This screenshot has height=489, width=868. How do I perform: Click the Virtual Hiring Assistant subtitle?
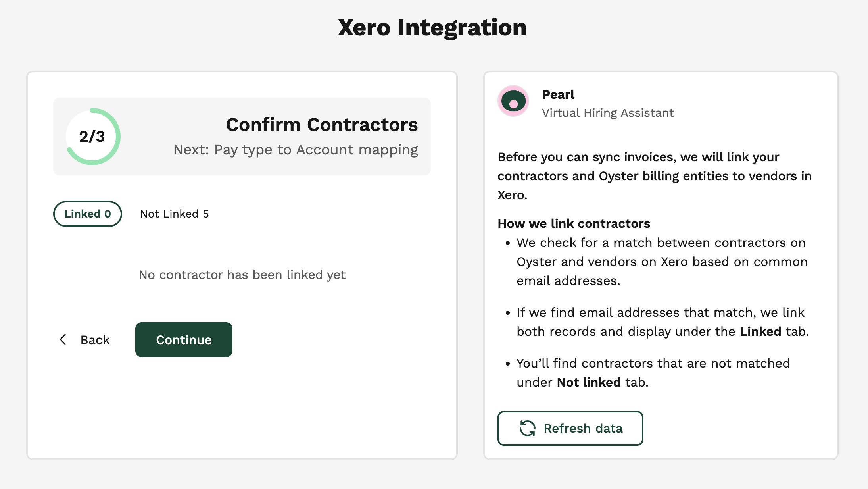608,113
